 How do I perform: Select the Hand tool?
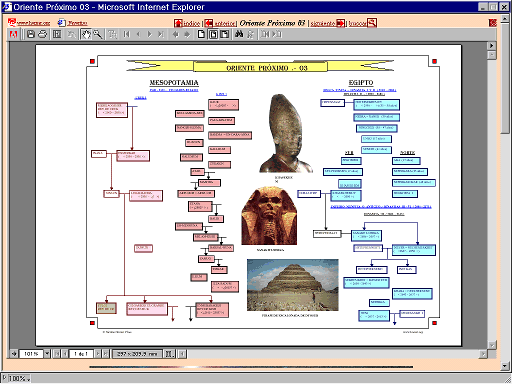[86, 34]
